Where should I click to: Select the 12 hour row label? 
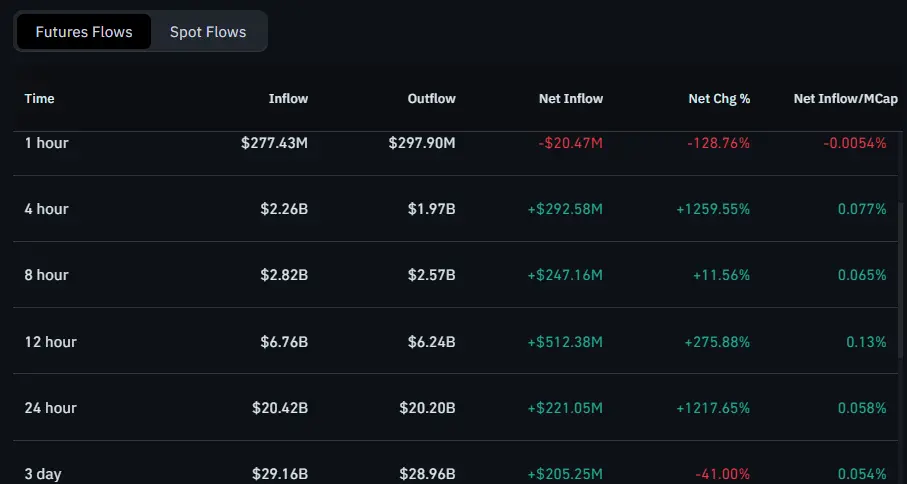51,342
